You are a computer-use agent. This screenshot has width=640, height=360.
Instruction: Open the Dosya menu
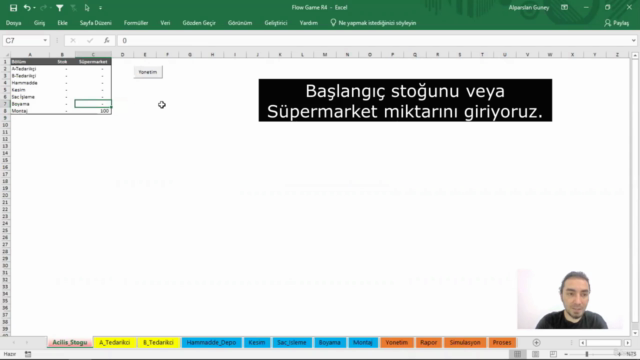point(13,23)
